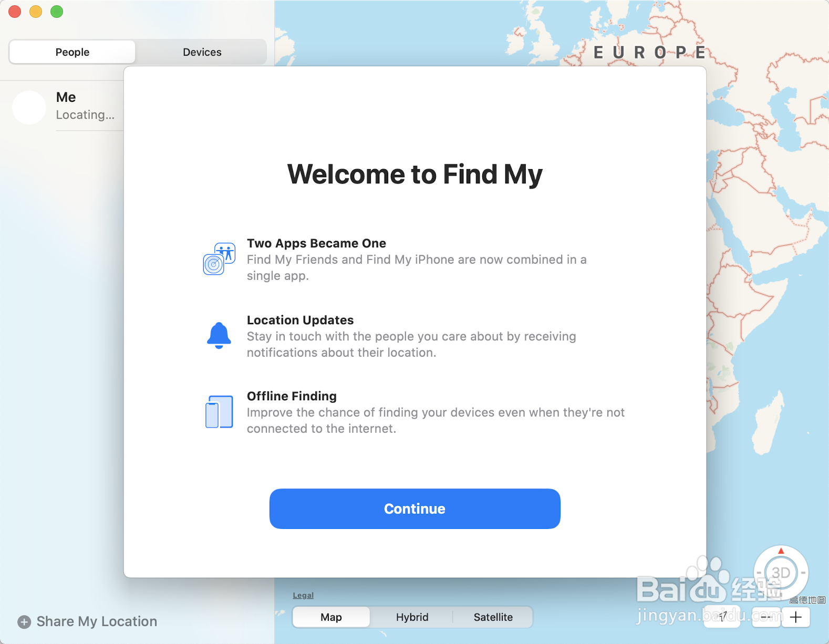829x644 pixels.
Task: Switch to the Devices tab
Action: tap(202, 52)
